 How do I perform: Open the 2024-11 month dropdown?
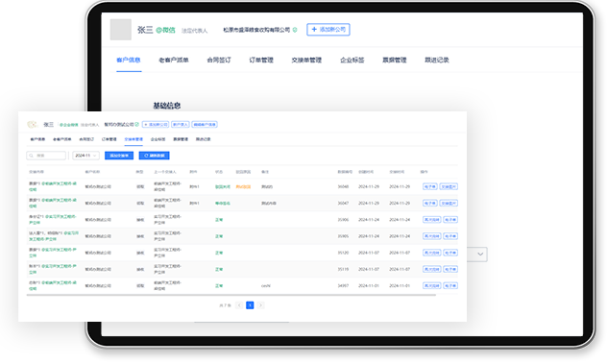coord(85,156)
